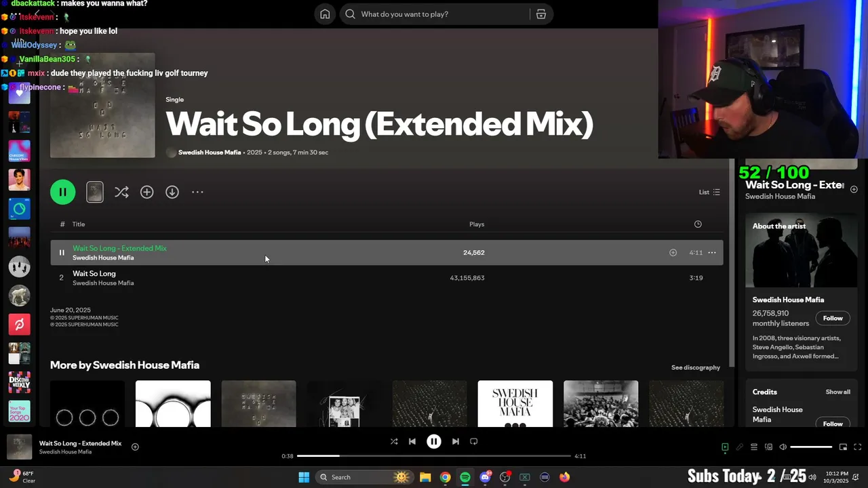868x488 pixels.
Task: Open Connect to a device icon
Action: click(768, 447)
